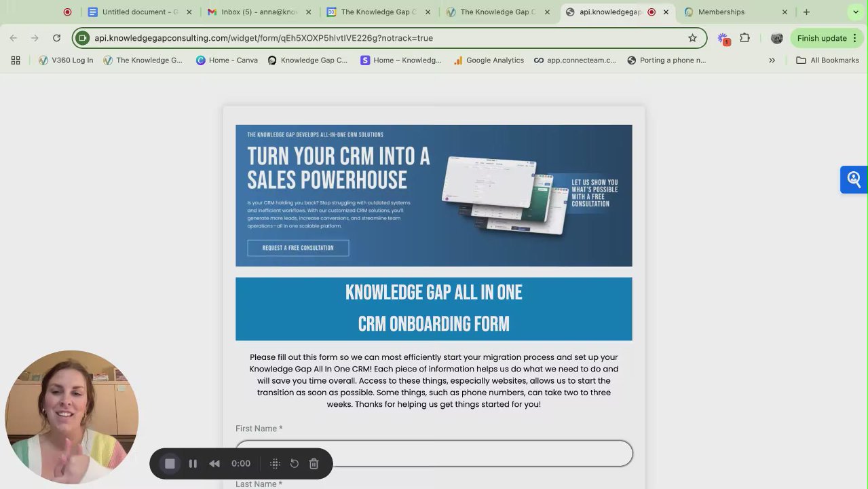Image resolution: width=868 pixels, height=489 pixels.
Task: Pause the screen recording
Action: click(x=193, y=463)
